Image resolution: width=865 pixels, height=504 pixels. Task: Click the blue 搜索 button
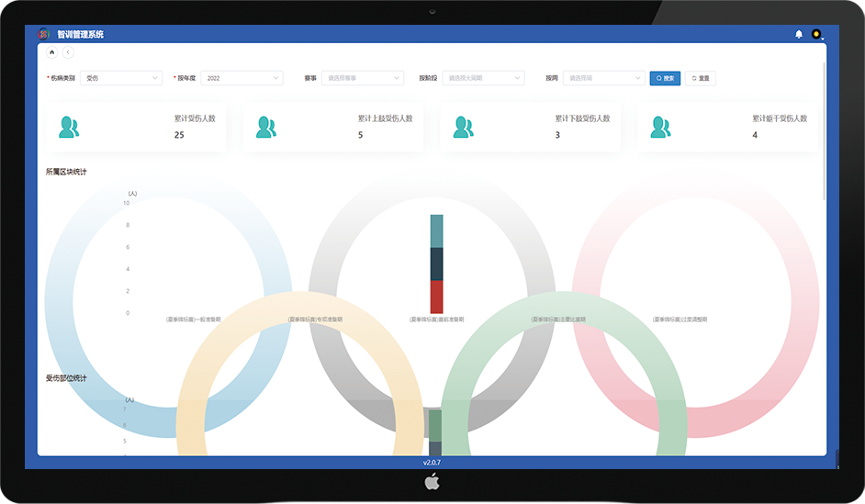[x=665, y=78]
